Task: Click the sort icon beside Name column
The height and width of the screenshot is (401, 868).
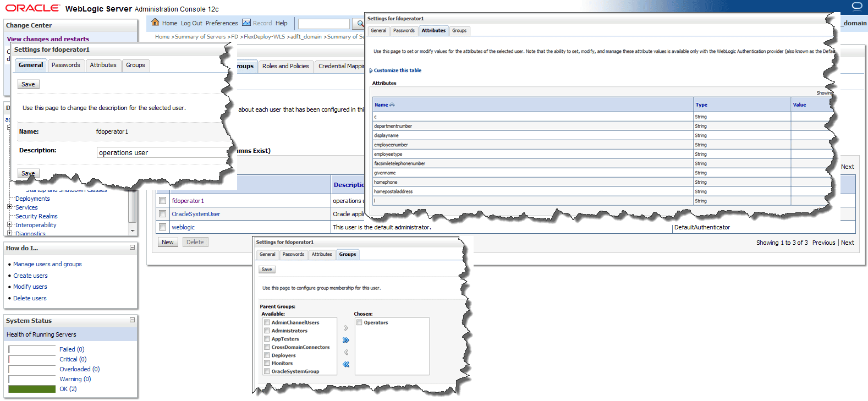Action: coord(392,105)
